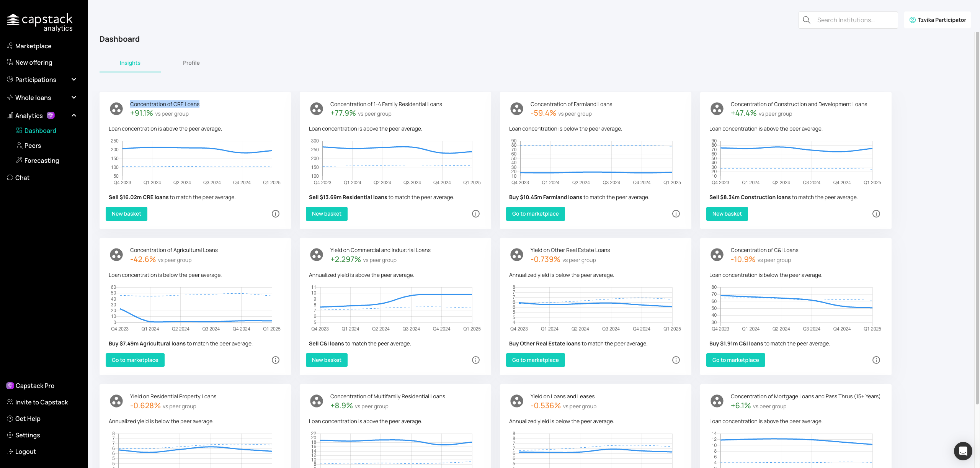Click the pie icon on Multifamily Residential Loans card
980x468 pixels.
[317, 401]
